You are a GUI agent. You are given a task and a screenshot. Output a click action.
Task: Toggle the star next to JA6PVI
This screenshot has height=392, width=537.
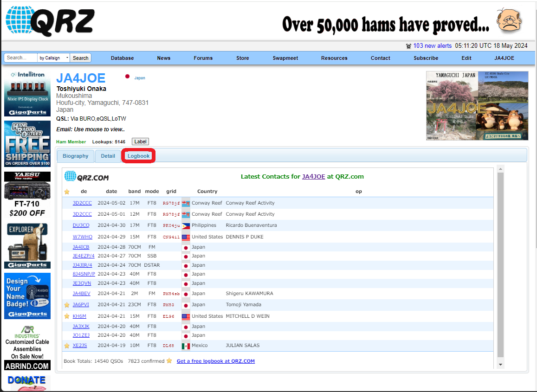[66, 305]
